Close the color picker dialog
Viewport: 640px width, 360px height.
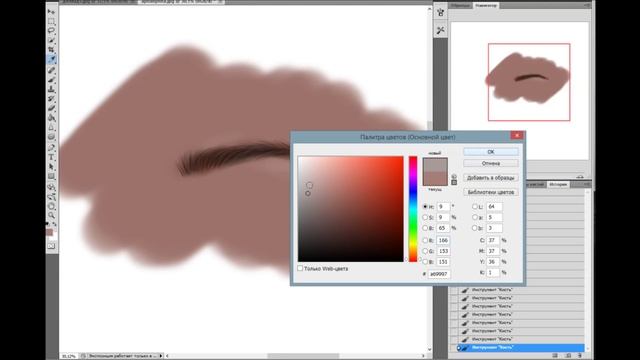point(517,136)
